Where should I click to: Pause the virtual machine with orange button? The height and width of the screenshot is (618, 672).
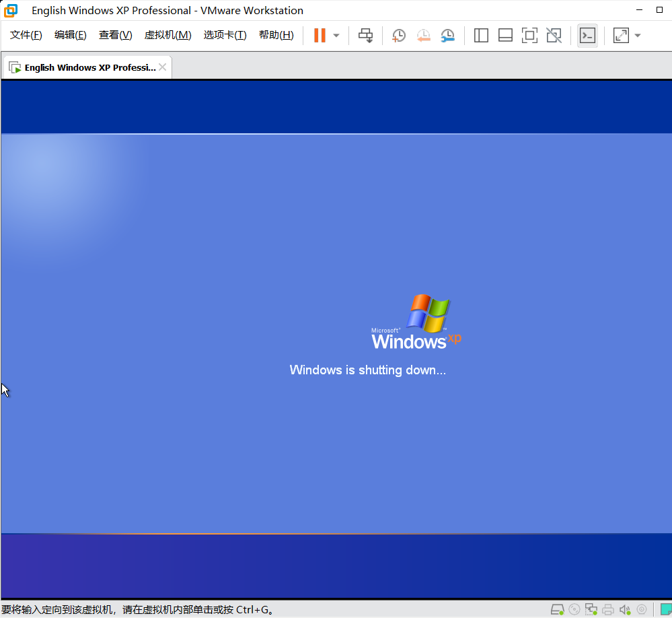click(320, 35)
